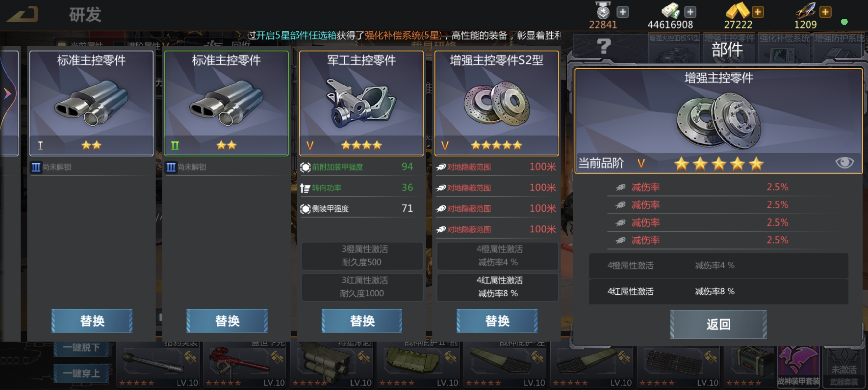Click the back arrow icon beside 研发

(22, 14)
